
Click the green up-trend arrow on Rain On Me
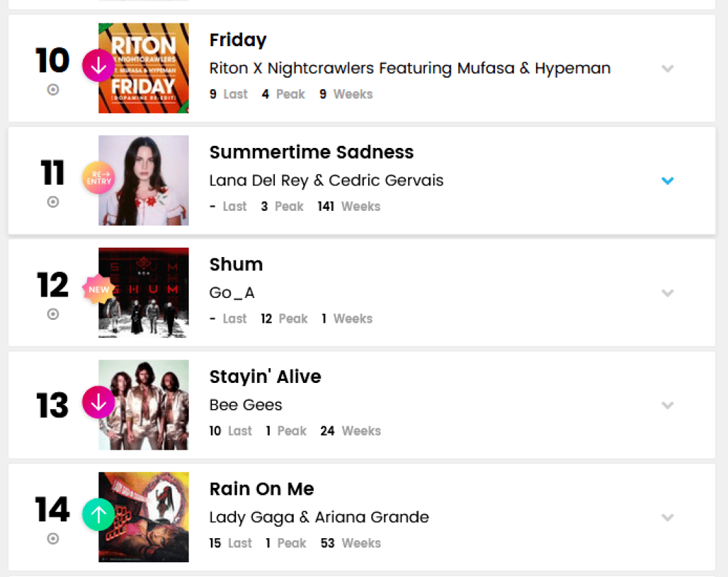[x=98, y=515]
